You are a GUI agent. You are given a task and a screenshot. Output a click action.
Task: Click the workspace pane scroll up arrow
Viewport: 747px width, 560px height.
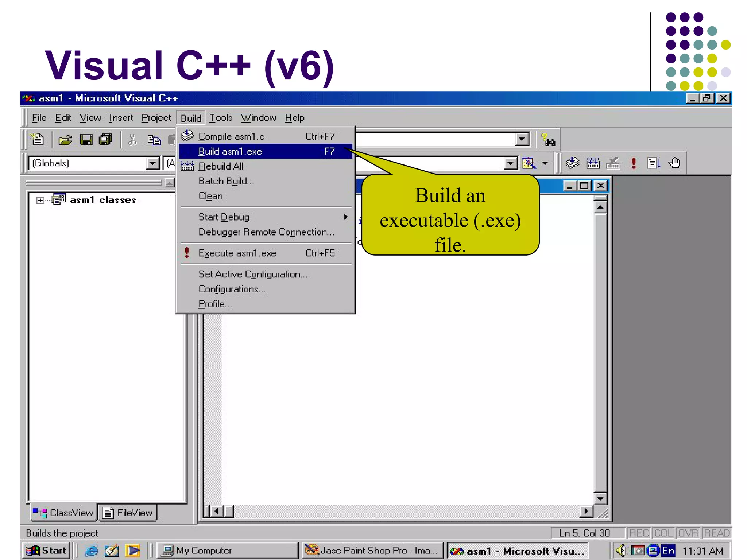coord(170,183)
